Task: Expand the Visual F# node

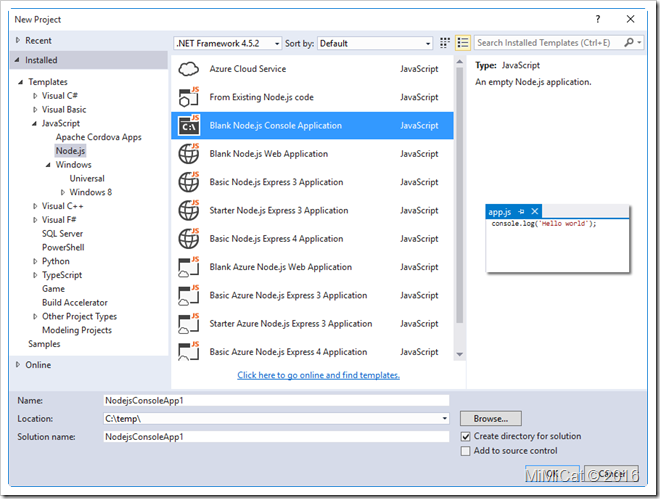Action: click(35, 220)
